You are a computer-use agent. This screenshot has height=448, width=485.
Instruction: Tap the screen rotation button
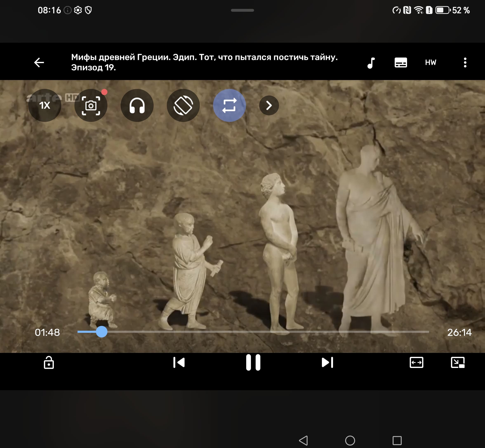183,105
